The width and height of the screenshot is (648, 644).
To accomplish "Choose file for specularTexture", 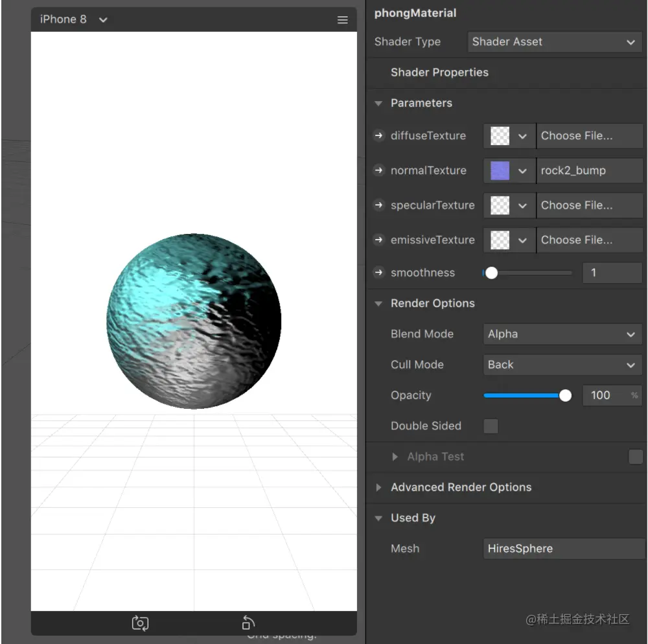I will (x=589, y=205).
